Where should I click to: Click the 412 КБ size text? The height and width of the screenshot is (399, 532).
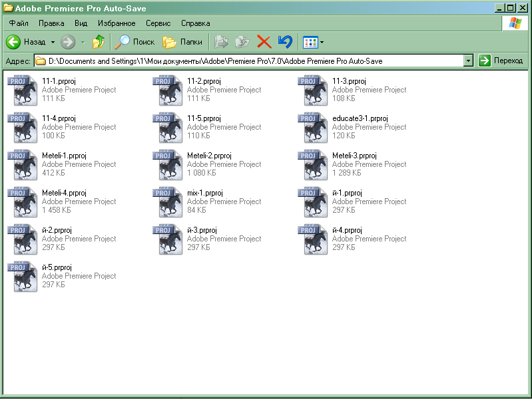(x=53, y=173)
